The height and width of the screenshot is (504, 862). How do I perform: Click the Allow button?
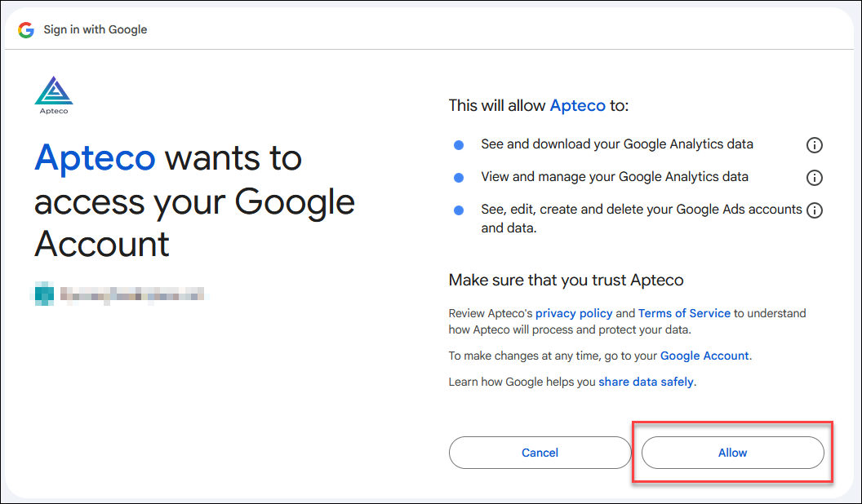point(733,453)
